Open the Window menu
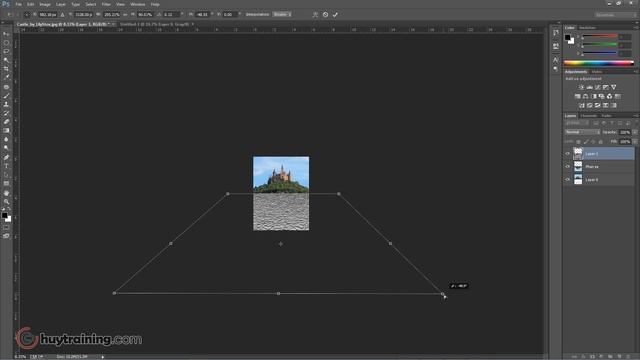640x360 pixels. tap(138, 4)
